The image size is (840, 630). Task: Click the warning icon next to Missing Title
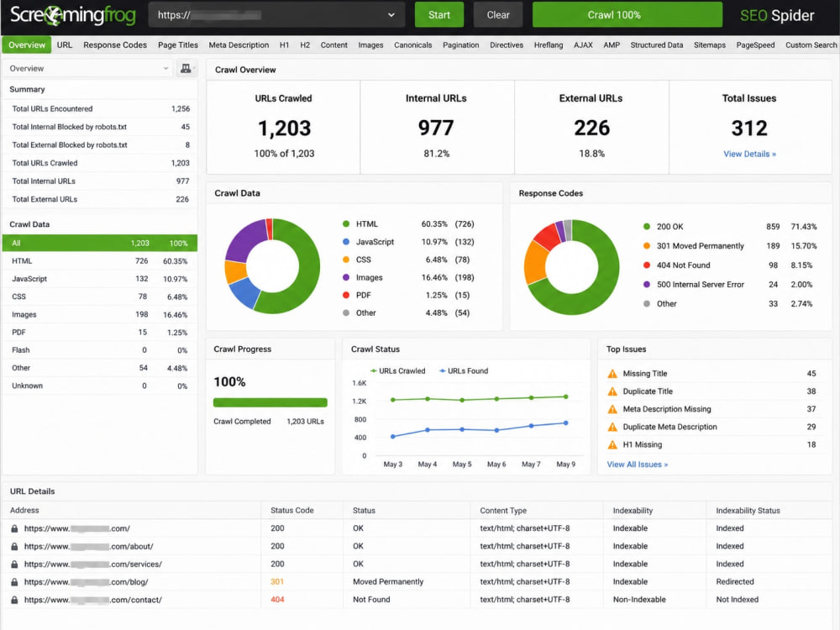612,374
